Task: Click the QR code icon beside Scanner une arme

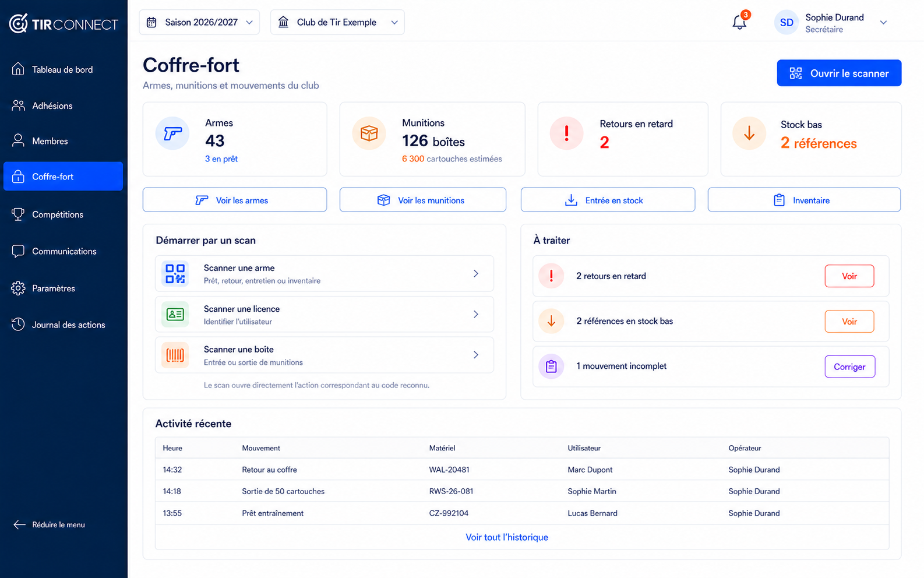Action: 175,274
